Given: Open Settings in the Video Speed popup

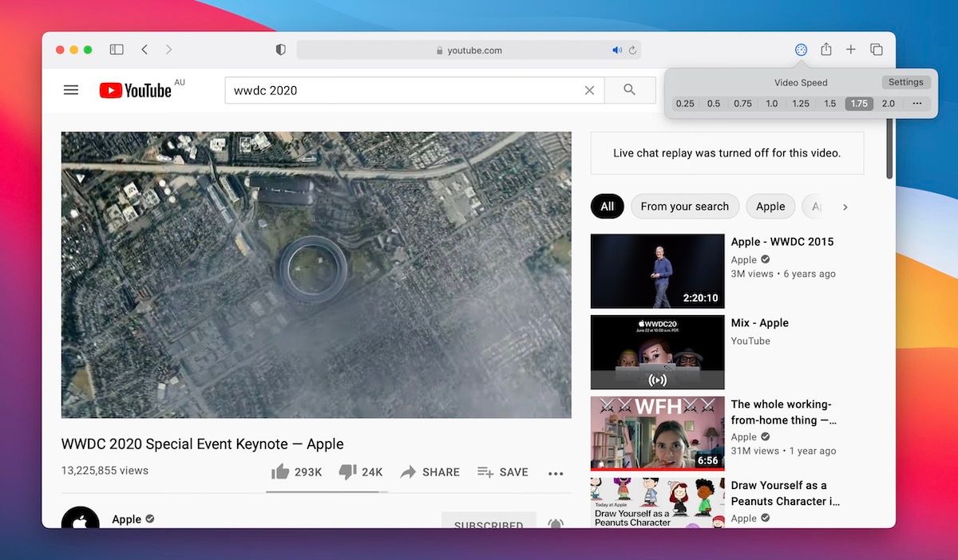Looking at the screenshot, I should point(905,81).
